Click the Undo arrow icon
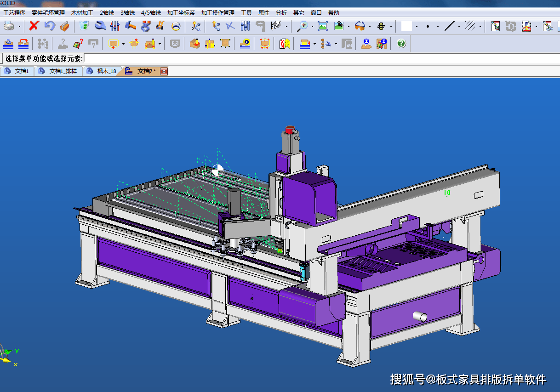Viewport: 560px width, 392px height. (x=51, y=26)
